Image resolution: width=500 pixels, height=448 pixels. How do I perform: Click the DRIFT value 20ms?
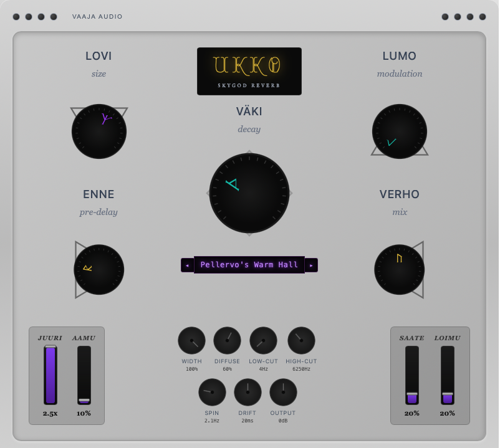[248, 421]
